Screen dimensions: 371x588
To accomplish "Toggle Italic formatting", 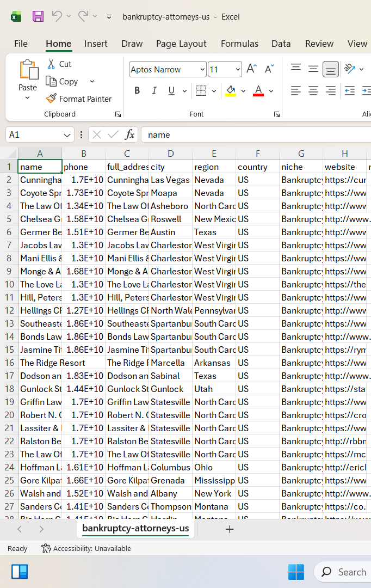I will [154, 90].
